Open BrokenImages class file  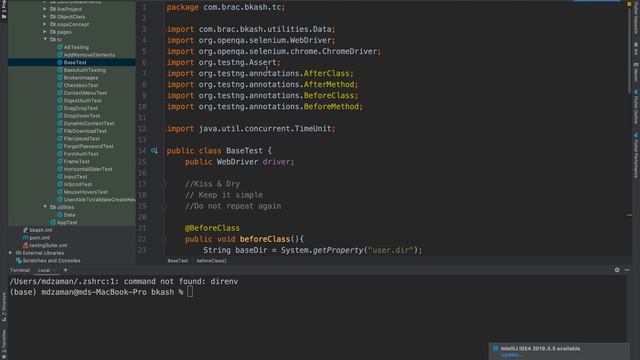coord(81,78)
